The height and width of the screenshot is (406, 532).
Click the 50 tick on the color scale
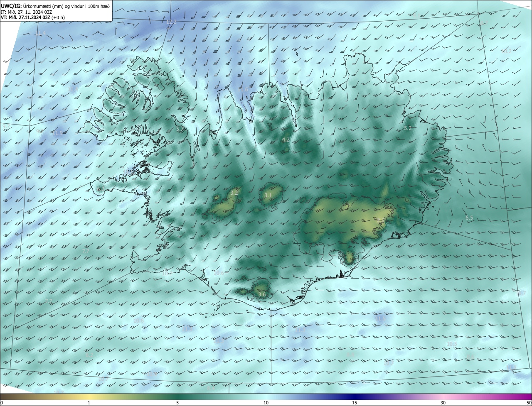pos(529,403)
